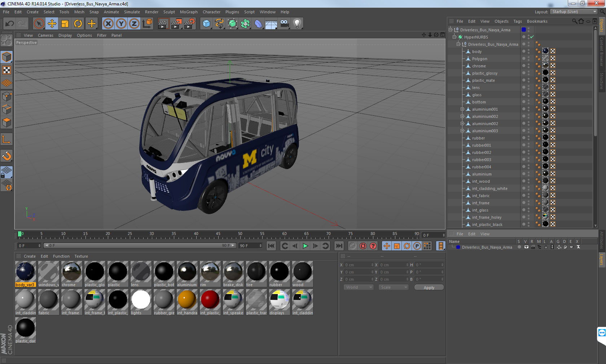606x364 pixels.
Task: Enable Texture mode checkerboard icon
Action: coord(7,70)
